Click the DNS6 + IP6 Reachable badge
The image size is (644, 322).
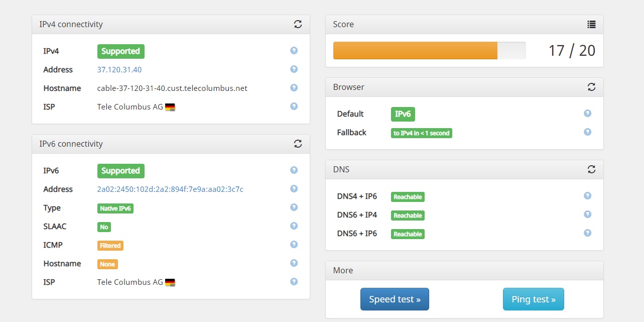tap(408, 234)
